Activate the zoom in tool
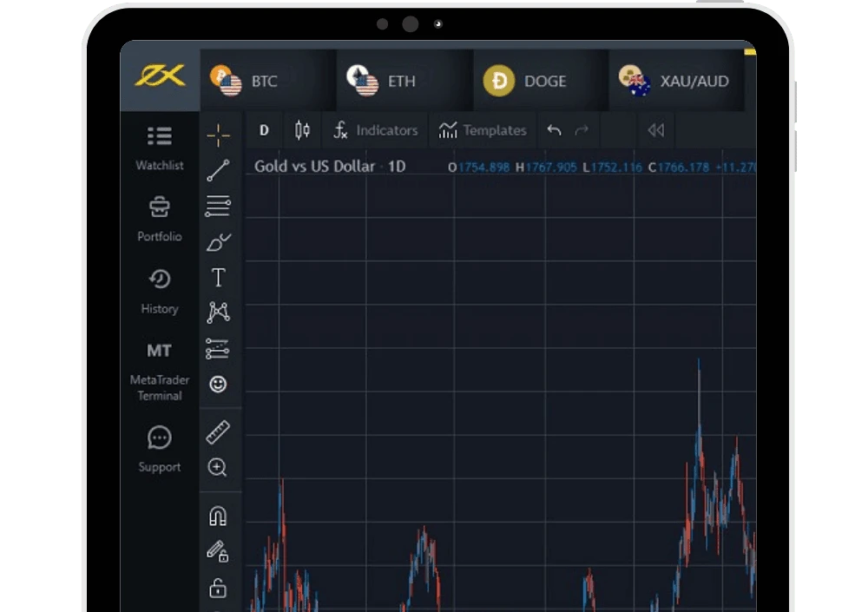The image size is (868, 612). tap(217, 467)
